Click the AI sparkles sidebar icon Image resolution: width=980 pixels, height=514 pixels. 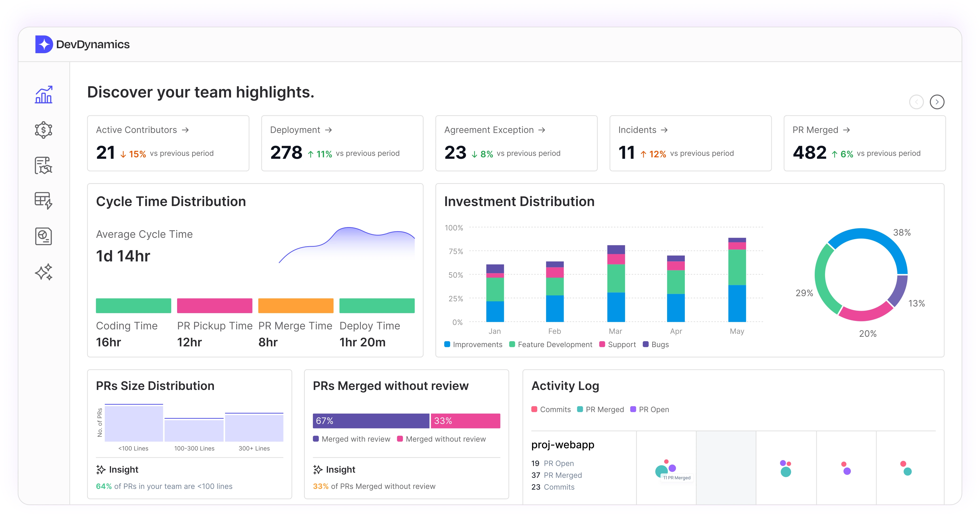[44, 272]
